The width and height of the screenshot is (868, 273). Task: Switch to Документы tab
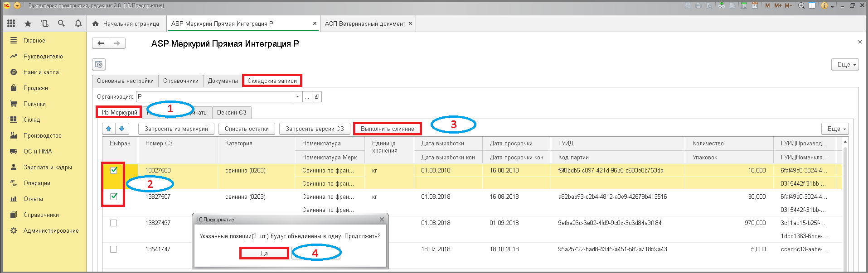coord(223,81)
